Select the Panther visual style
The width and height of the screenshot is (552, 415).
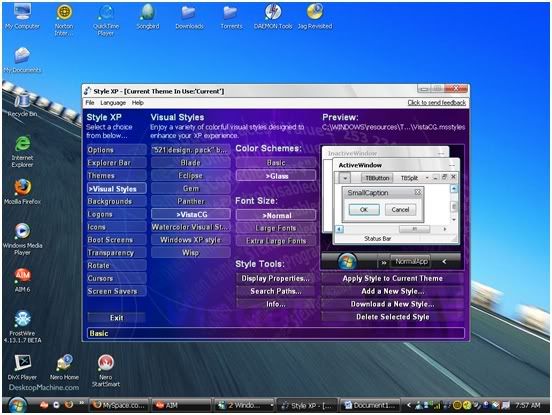pyautogui.click(x=191, y=201)
